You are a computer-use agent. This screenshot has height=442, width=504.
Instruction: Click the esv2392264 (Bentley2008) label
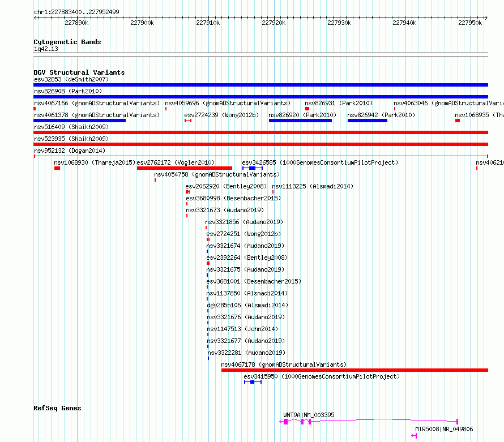(x=247, y=258)
